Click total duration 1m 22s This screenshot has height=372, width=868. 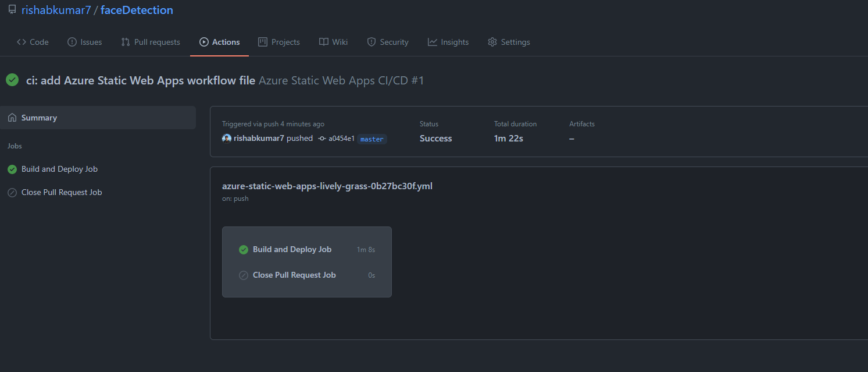509,139
